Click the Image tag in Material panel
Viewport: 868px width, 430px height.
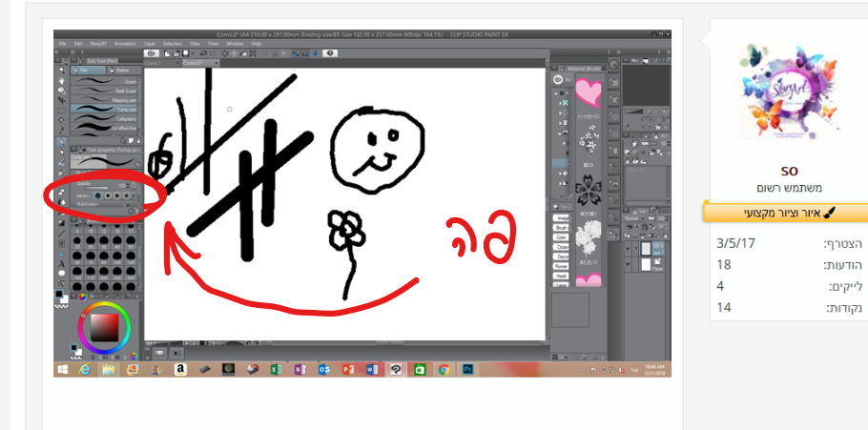coord(561,218)
